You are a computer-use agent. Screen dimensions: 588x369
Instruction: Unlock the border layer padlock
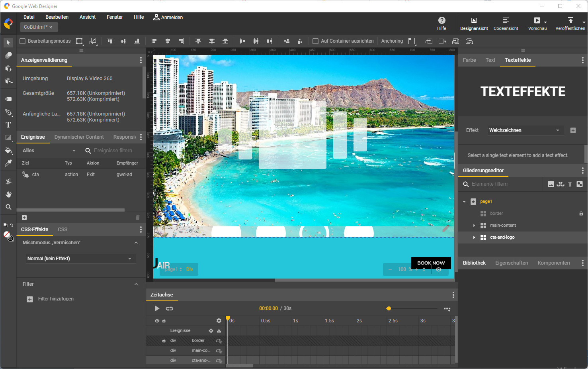(581, 213)
